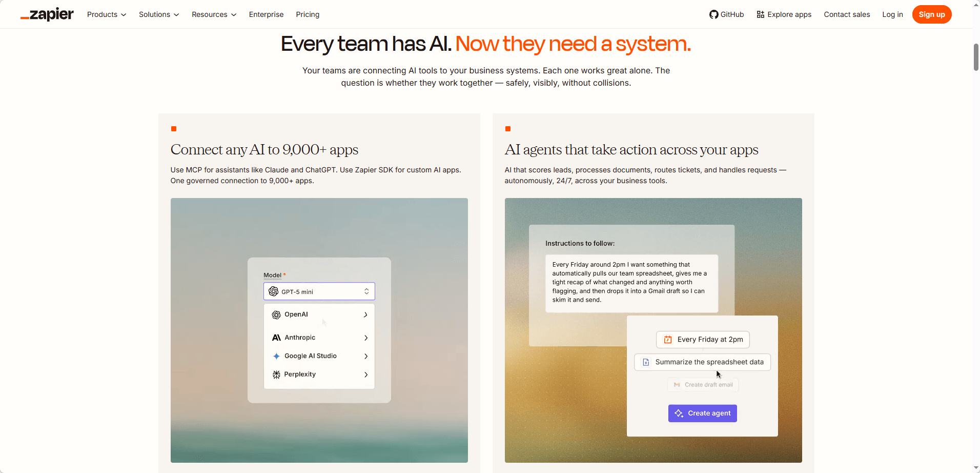Click 'AI agents that take action' heading

(631, 150)
